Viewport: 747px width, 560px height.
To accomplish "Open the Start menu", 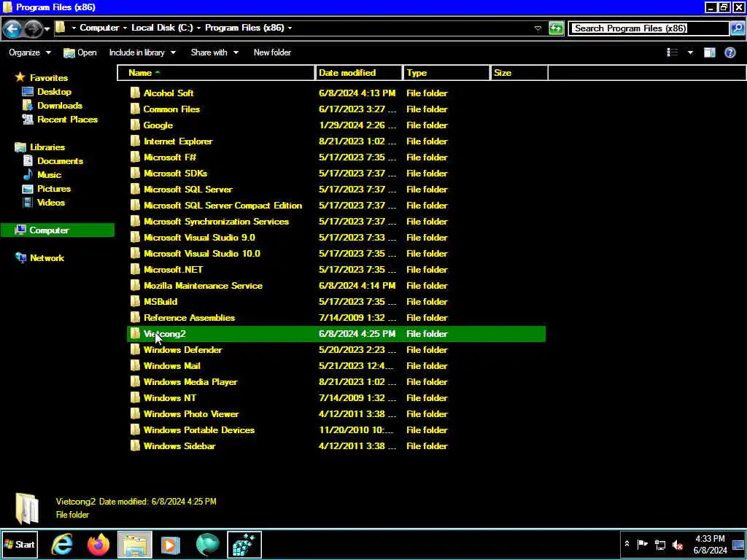I will click(x=20, y=544).
